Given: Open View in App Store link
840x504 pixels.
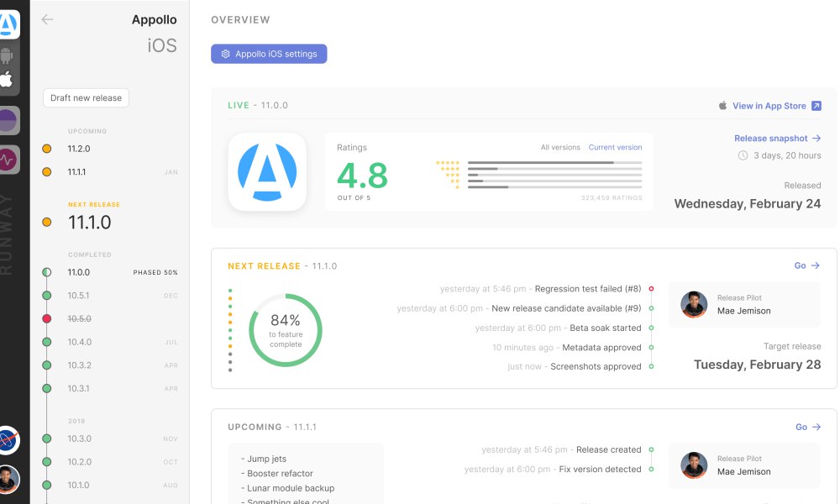Looking at the screenshot, I should click(769, 106).
